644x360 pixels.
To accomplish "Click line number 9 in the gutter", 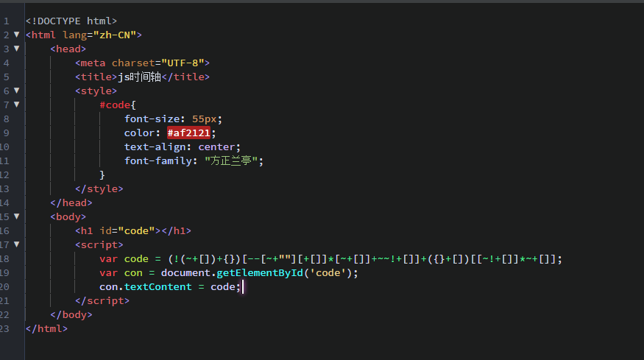I will pos(6,133).
